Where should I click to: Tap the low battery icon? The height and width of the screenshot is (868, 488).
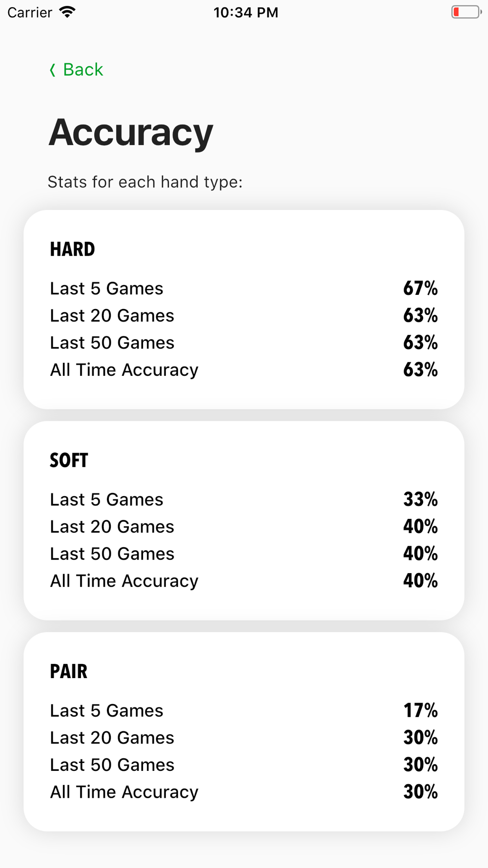pos(467,12)
